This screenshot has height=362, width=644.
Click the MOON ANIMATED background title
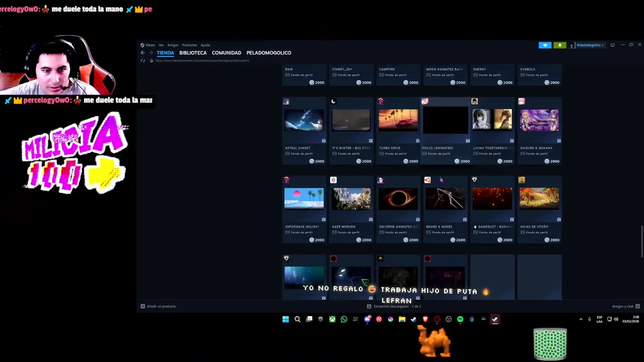(x=444, y=69)
